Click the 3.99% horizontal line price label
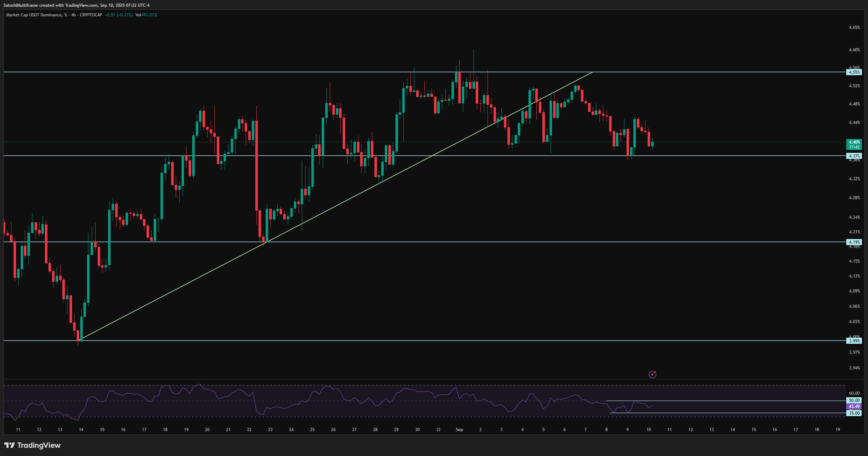 [854, 341]
